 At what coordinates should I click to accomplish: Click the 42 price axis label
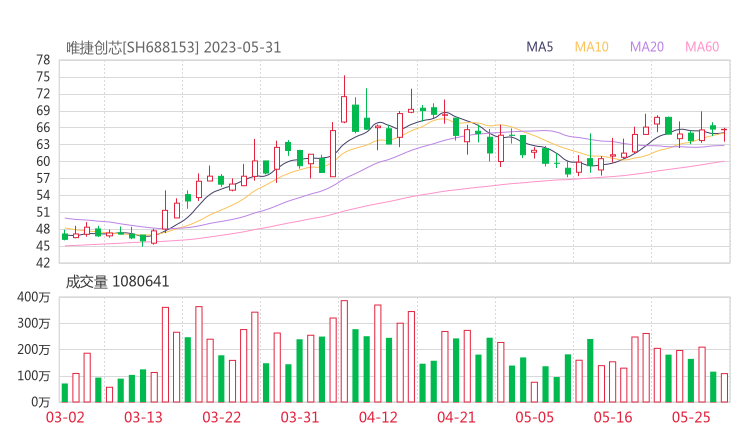click(43, 263)
